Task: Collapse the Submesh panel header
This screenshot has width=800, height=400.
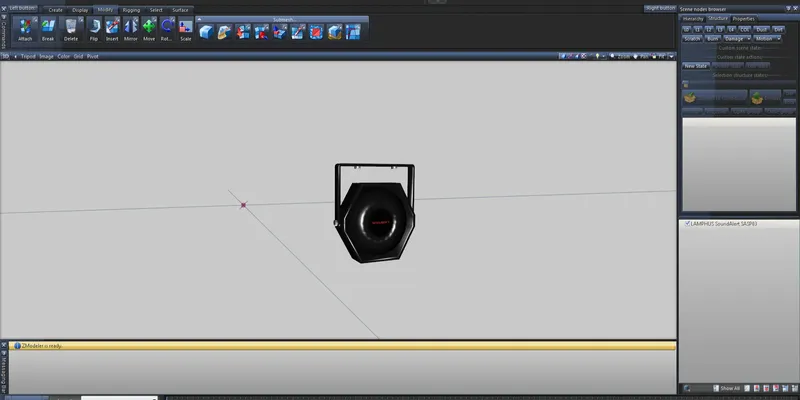Action: click(200, 19)
